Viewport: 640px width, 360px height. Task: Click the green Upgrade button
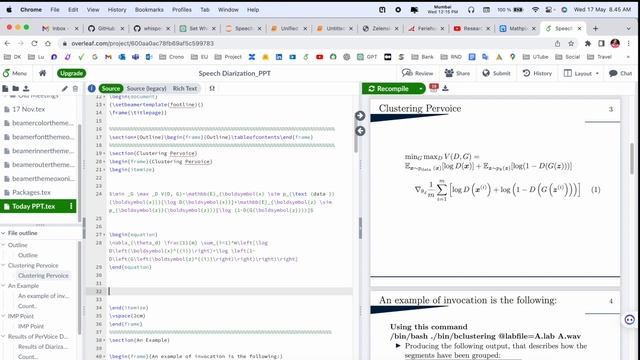[71, 73]
